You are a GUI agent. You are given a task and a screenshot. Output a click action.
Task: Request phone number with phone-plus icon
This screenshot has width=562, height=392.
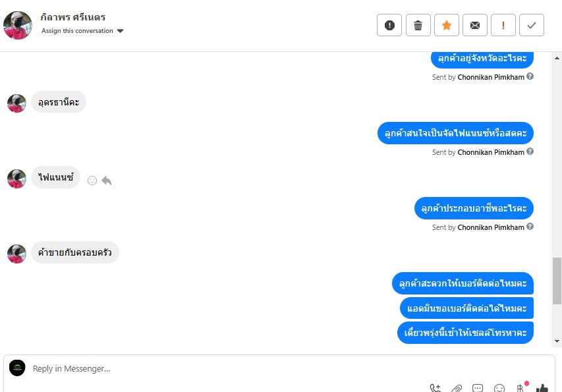coord(435,388)
